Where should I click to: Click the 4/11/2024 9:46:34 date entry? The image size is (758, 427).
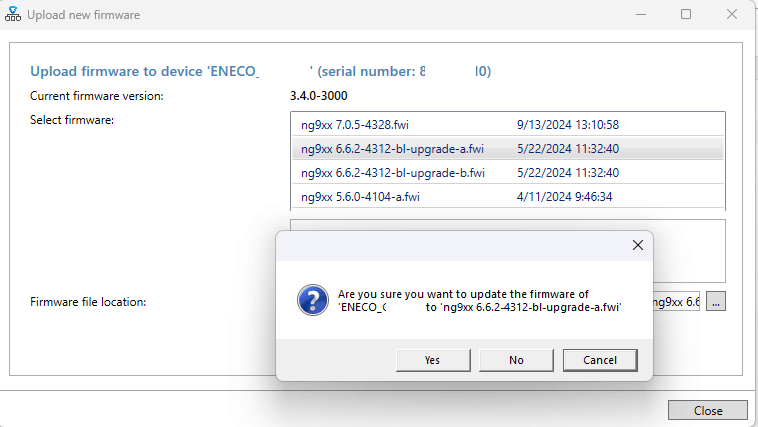tap(564, 197)
